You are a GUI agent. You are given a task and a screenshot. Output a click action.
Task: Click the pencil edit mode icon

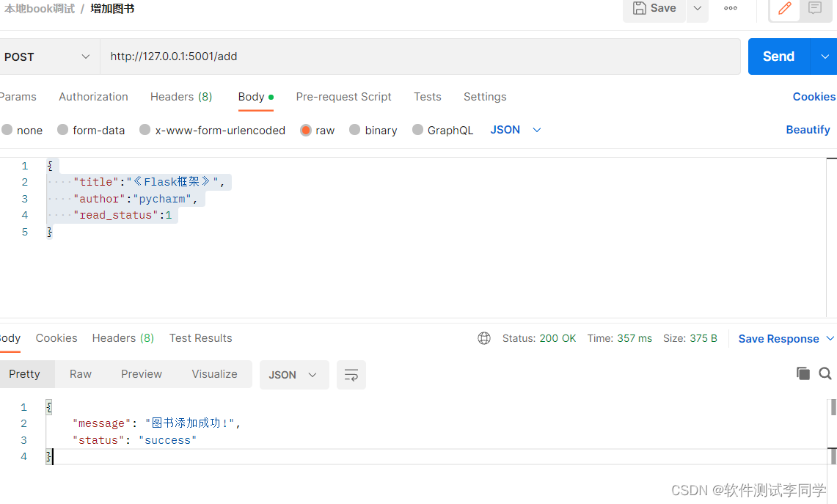point(784,8)
